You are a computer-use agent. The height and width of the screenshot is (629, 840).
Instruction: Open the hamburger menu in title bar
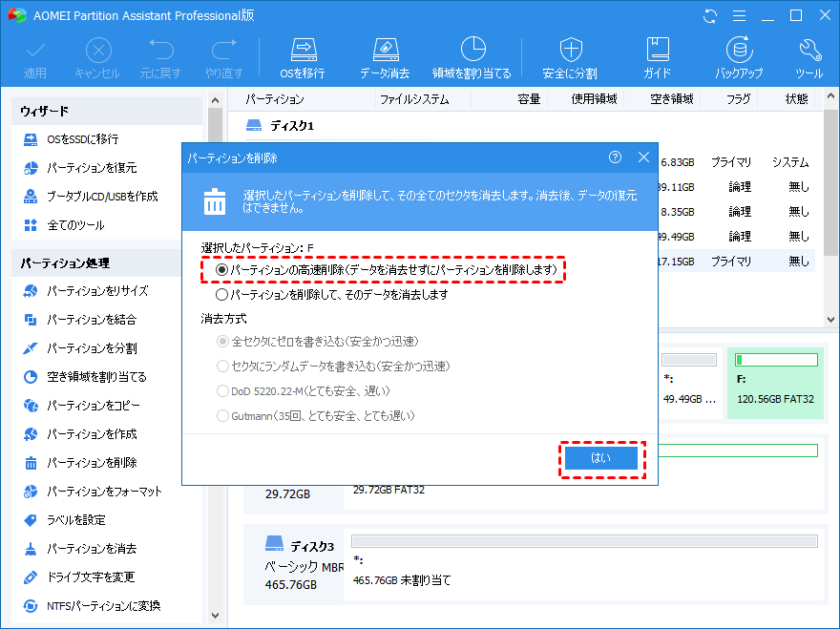[x=739, y=16]
